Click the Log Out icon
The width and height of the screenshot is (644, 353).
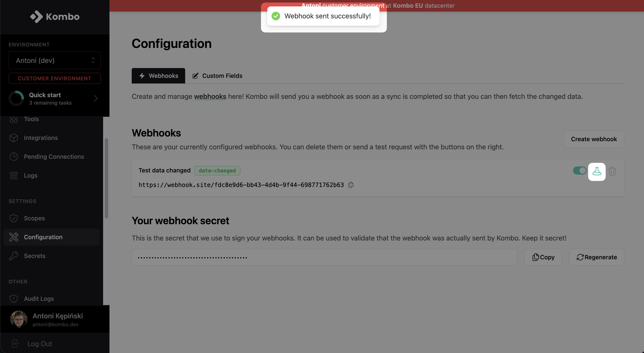pyautogui.click(x=16, y=344)
